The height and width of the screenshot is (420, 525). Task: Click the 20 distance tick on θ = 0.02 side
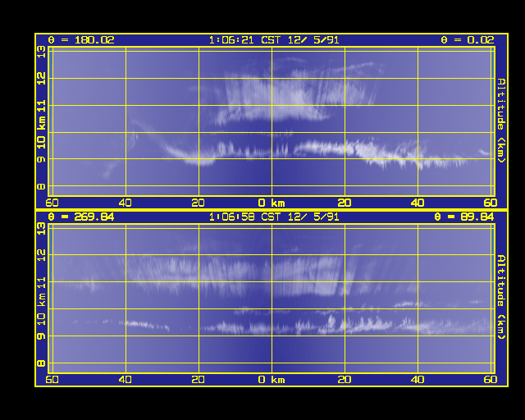[345, 203]
